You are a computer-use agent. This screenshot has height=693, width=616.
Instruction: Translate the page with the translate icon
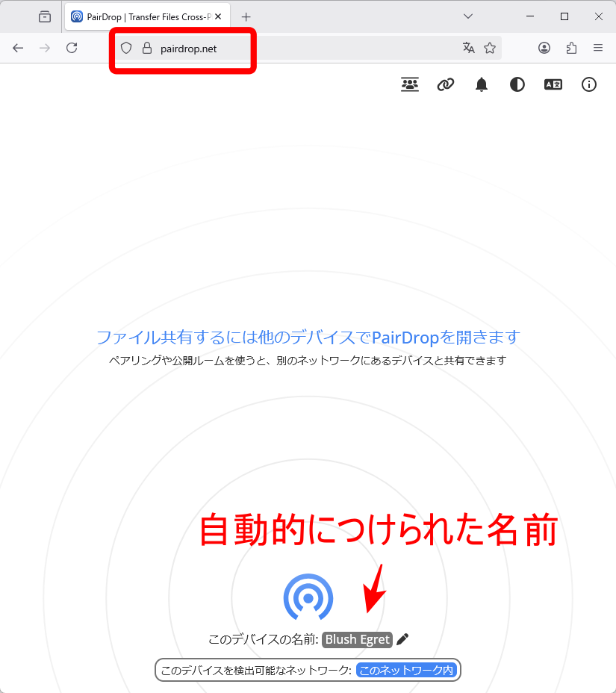point(469,48)
